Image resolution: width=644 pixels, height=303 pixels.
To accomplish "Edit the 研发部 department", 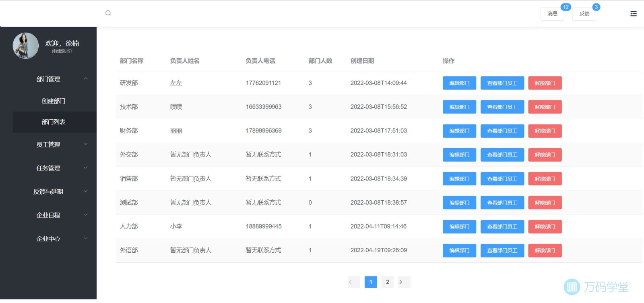I will point(459,83).
